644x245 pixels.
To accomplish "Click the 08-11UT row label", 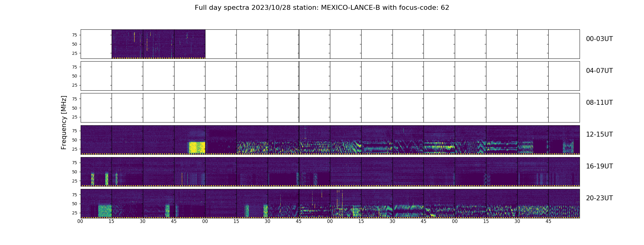I will pyautogui.click(x=599, y=103).
